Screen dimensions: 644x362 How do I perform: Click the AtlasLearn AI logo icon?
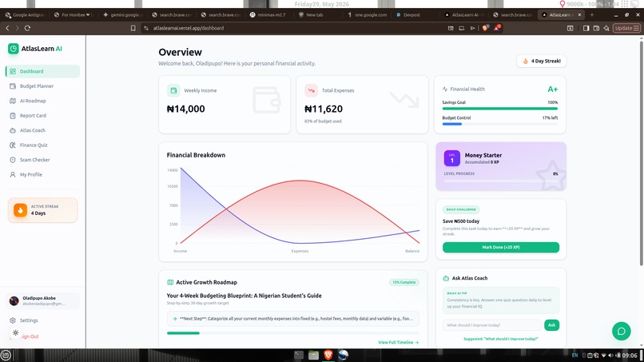coord(13,49)
